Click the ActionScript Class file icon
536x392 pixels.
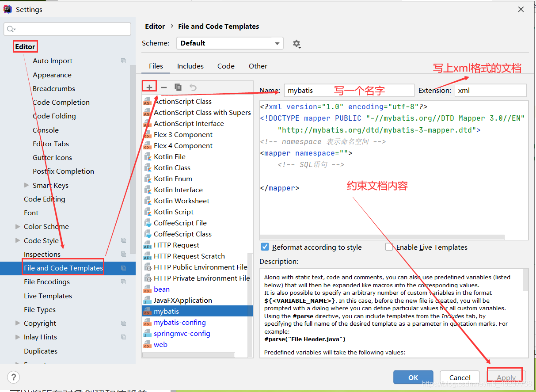(x=147, y=102)
